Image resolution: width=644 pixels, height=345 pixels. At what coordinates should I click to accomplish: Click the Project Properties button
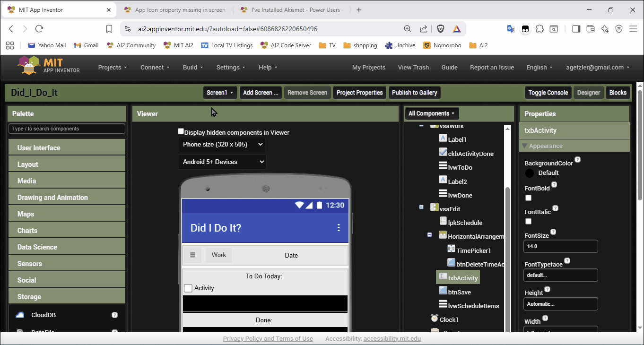point(359,93)
